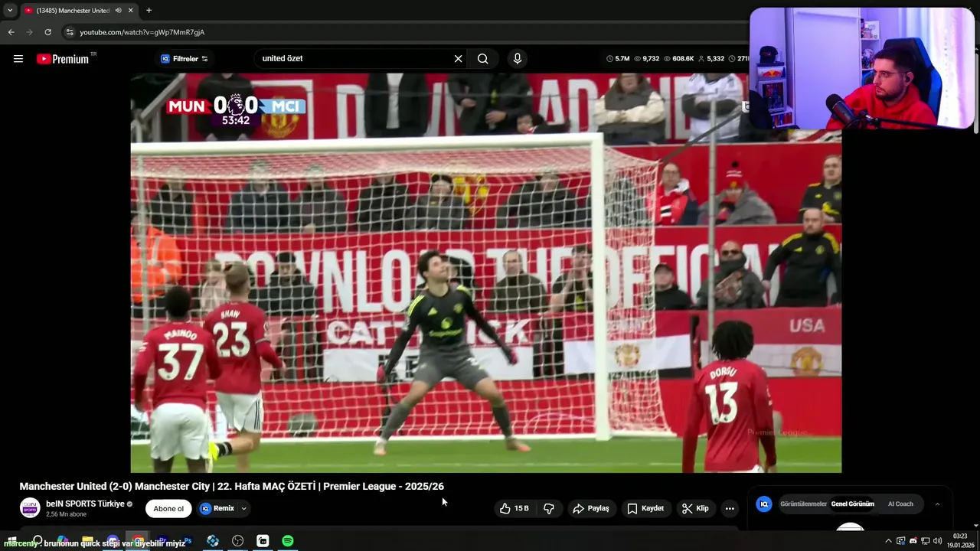Expand the browser tab search chevron
Image resolution: width=980 pixels, height=551 pixels.
point(10,10)
